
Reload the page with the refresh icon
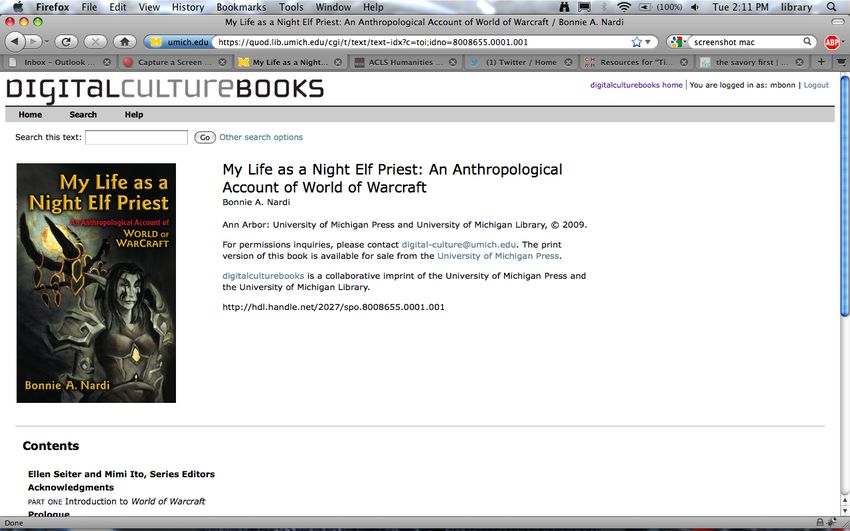66,42
